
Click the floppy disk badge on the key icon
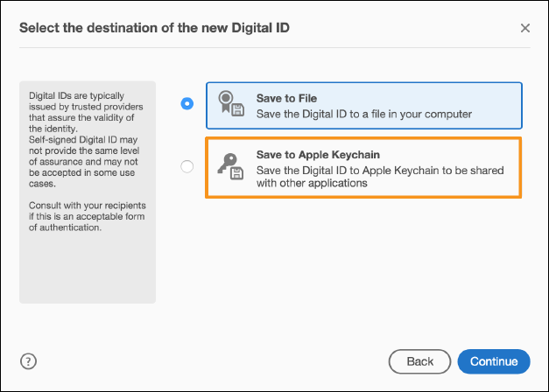click(237, 176)
